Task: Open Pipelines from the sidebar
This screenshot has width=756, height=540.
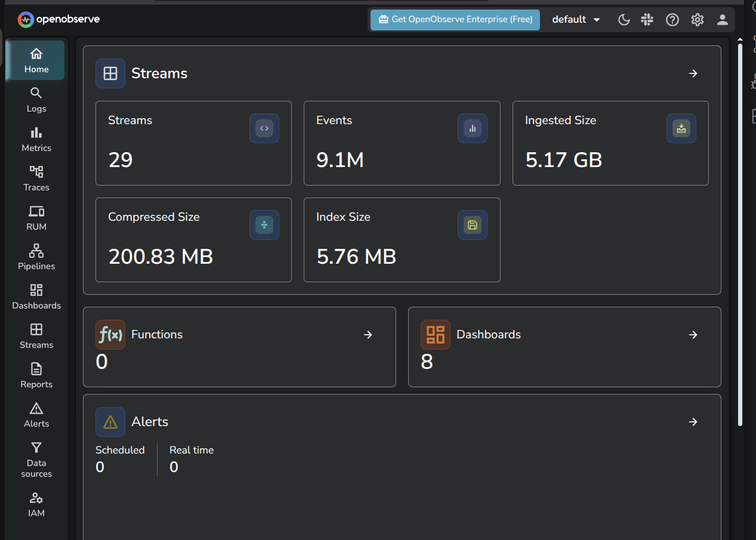Action: point(36,257)
